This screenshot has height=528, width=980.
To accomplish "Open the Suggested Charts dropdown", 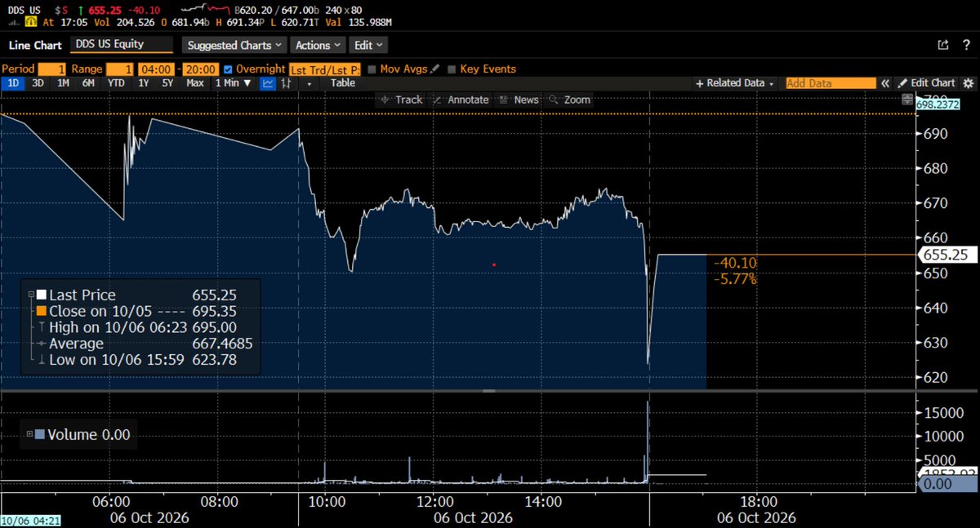I will point(234,45).
